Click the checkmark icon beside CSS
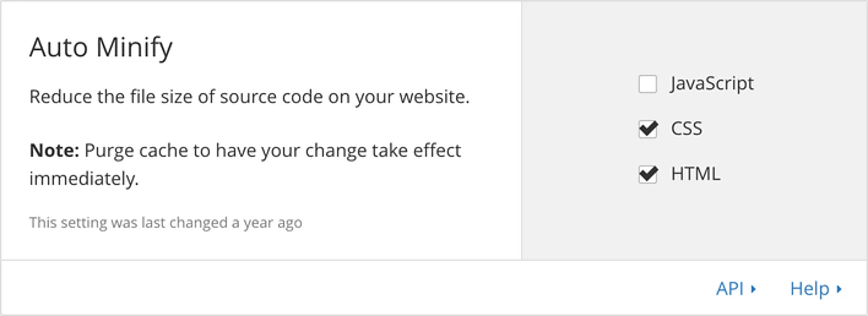The image size is (868, 316). 648,129
